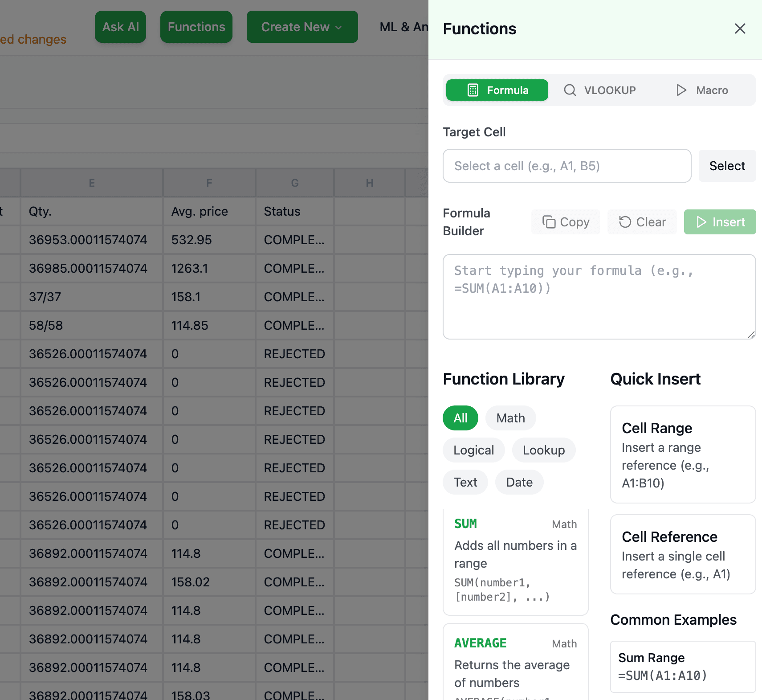Click the Ask AI button

(120, 26)
